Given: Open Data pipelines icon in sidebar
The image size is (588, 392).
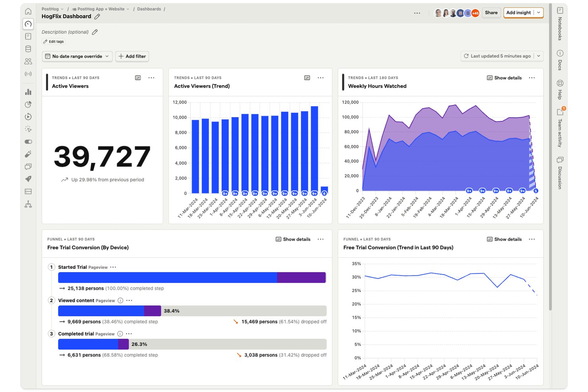Looking at the screenshot, I should coord(28,204).
